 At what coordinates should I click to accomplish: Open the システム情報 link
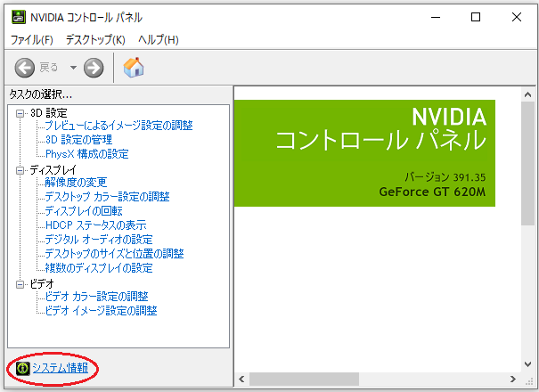pyautogui.click(x=61, y=368)
